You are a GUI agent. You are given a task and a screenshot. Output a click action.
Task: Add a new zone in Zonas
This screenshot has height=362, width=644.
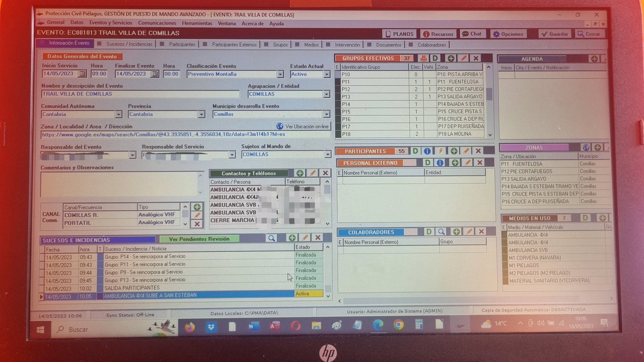[597, 147]
